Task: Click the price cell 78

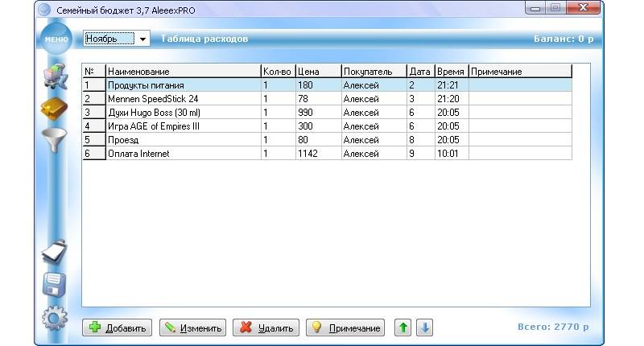Action: point(318,98)
